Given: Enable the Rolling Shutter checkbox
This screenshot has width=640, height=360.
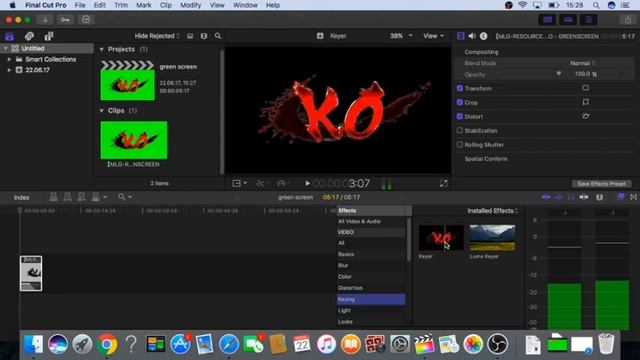Looking at the screenshot, I should (x=460, y=144).
